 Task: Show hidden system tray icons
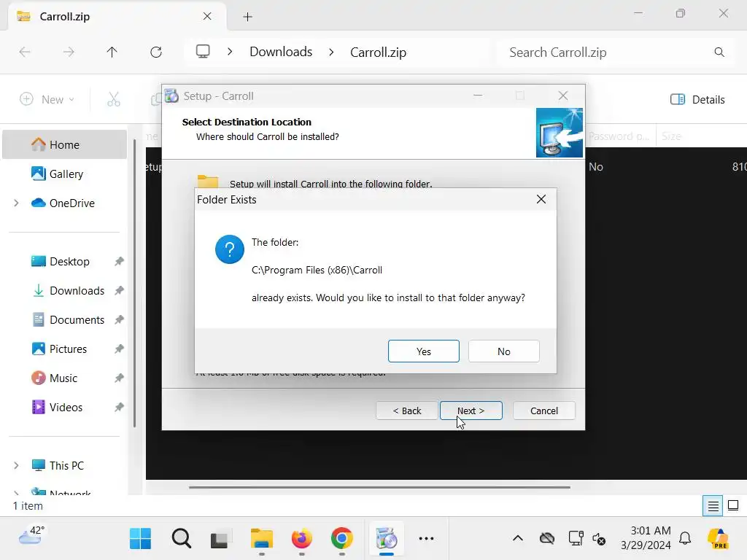point(518,539)
